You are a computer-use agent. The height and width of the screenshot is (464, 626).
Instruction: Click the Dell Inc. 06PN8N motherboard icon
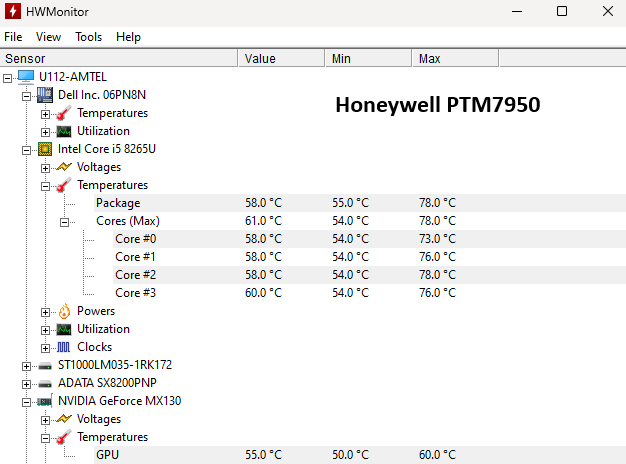coord(45,95)
